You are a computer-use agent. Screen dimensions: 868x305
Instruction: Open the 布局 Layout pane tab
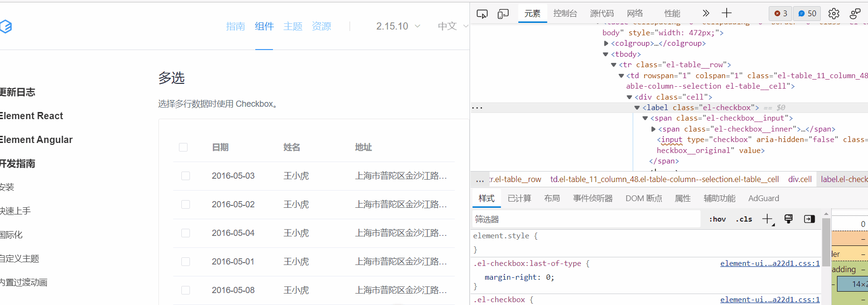tap(552, 198)
